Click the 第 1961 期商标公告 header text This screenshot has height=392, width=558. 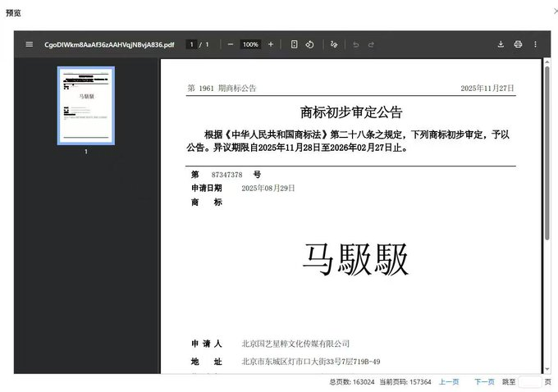point(222,89)
